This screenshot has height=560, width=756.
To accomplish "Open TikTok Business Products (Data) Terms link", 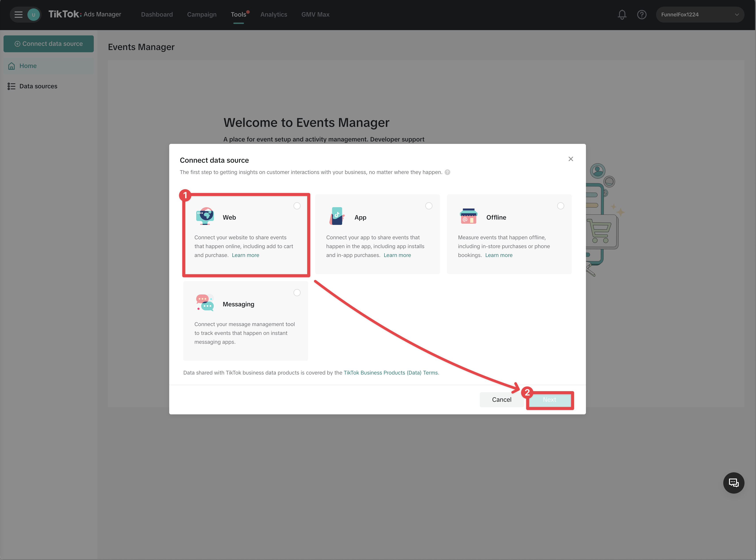I will [391, 373].
